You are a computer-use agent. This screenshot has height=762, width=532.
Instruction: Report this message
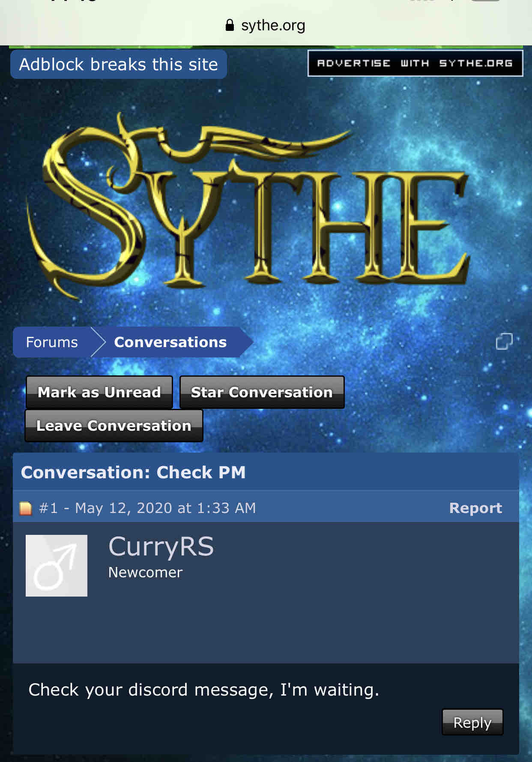click(475, 508)
